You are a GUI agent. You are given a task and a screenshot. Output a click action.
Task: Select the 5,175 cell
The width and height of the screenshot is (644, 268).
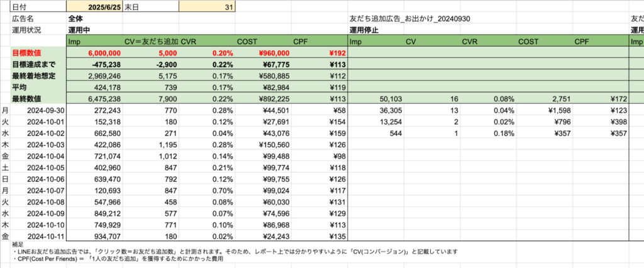point(151,76)
